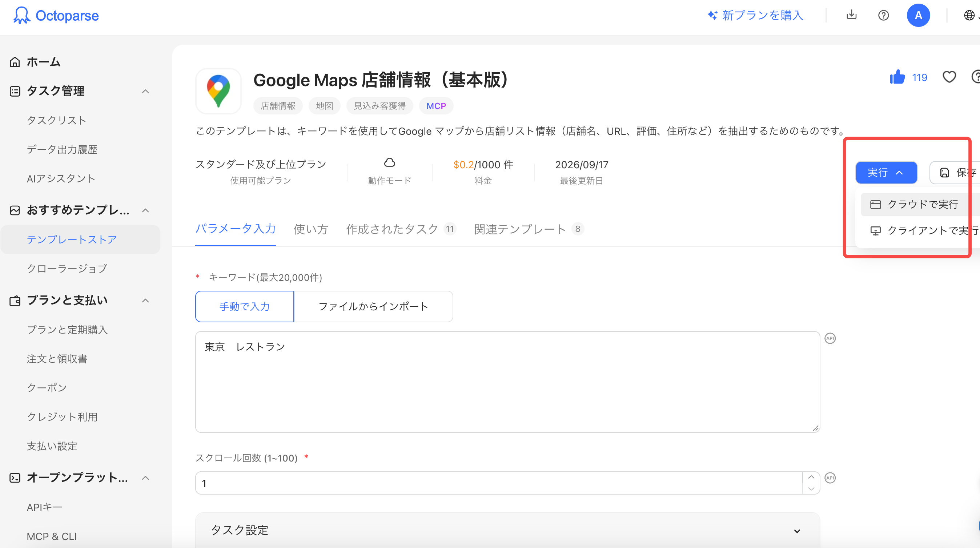Image resolution: width=980 pixels, height=548 pixels.
Task: Click the thumbs-up like icon
Action: click(897, 77)
